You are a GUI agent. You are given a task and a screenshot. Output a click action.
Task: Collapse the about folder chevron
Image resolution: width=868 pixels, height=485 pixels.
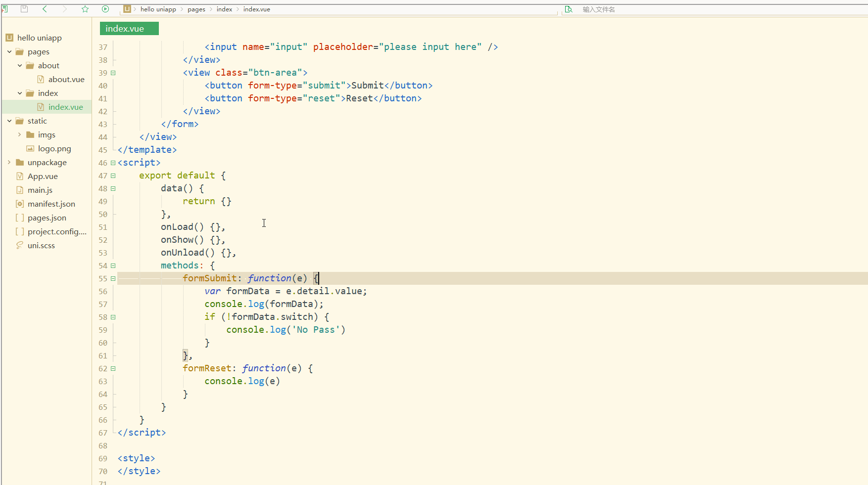(20, 65)
